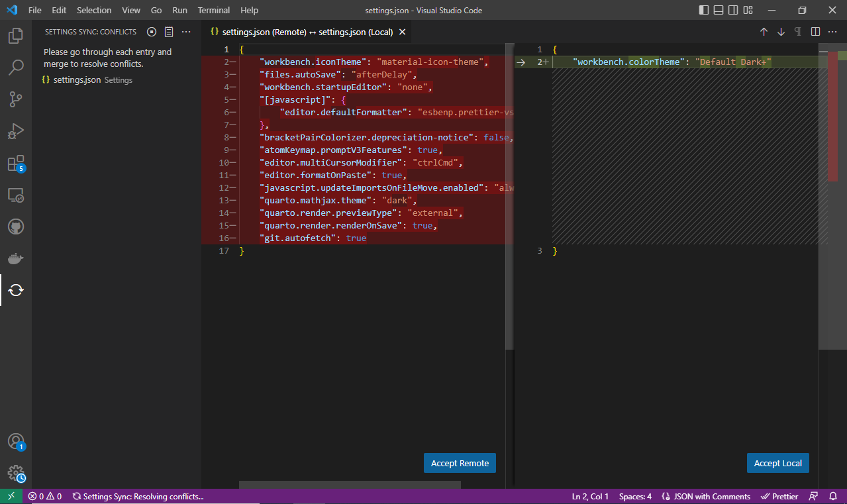Open the GitHub view icon

coord(16,227)
